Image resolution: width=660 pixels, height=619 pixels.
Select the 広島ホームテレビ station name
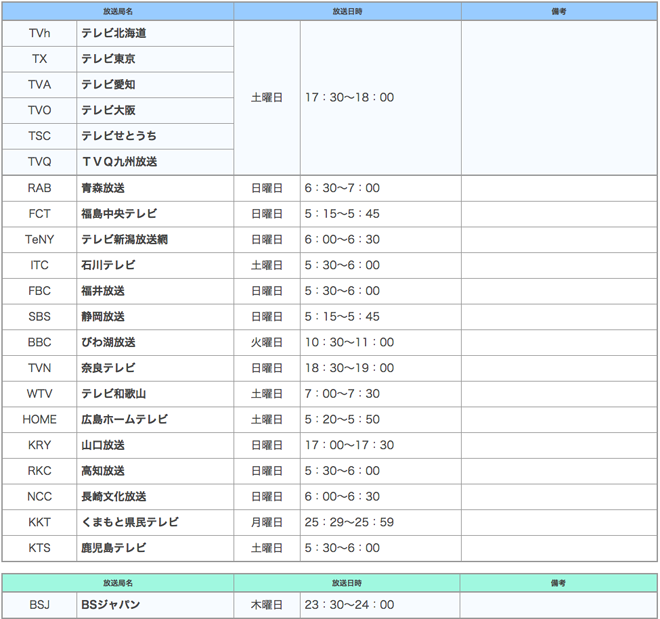pos(125,419)
